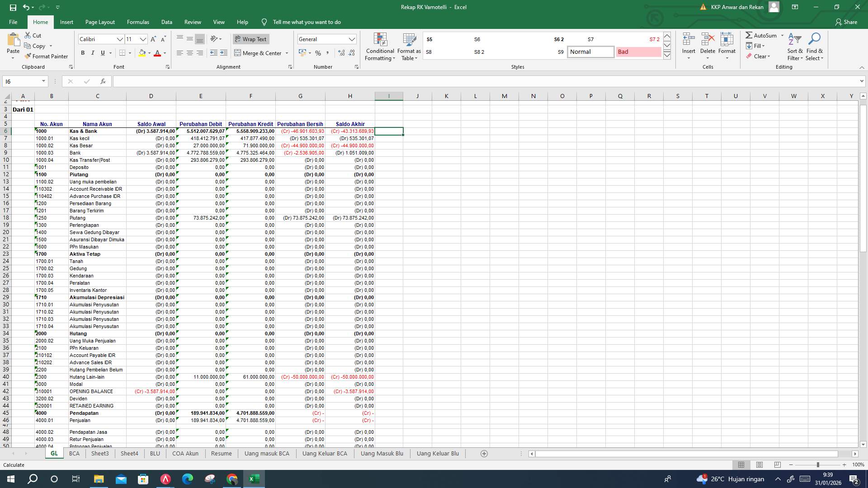Viewport: 868px width, 488px height.
Task: Switch to the Formulas ribbon tab
Action: click(x=138, y=22)
